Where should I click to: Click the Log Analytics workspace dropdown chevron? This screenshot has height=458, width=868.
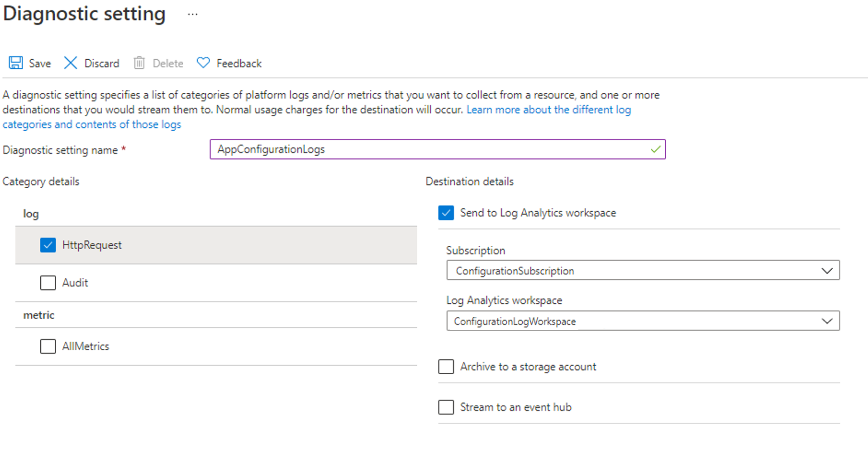pos(827,320)
